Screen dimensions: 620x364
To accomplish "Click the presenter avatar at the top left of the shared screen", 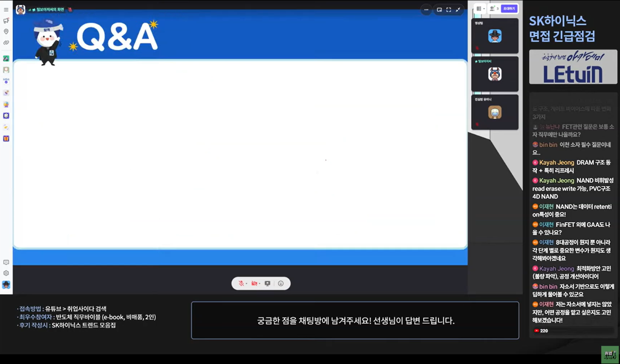I will tap(21, 10).
